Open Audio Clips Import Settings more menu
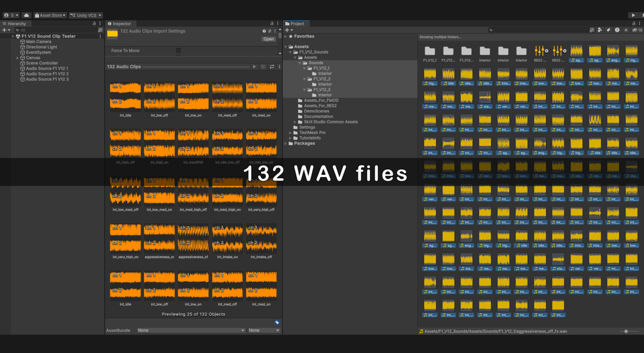Screen dimensions: 644x353 click(274, 31)
